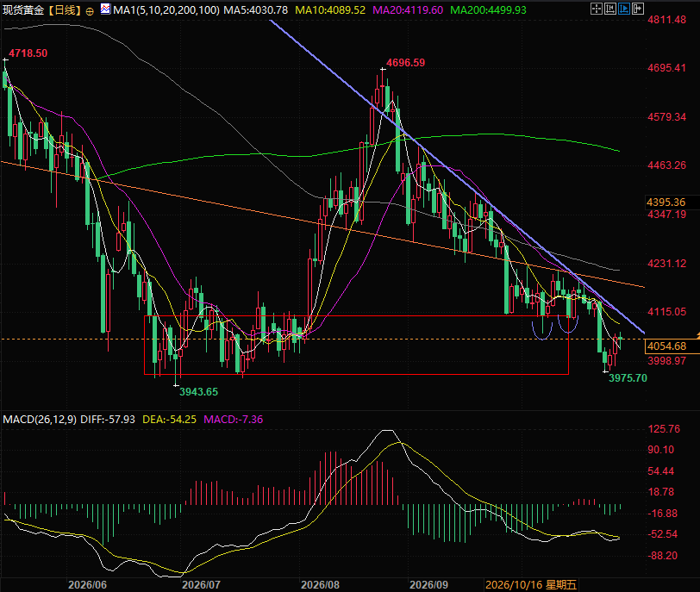Viewport: 700px width, 592px height.
Task: Select the MA10:4089.52 readout
Action: pos(330,9)
